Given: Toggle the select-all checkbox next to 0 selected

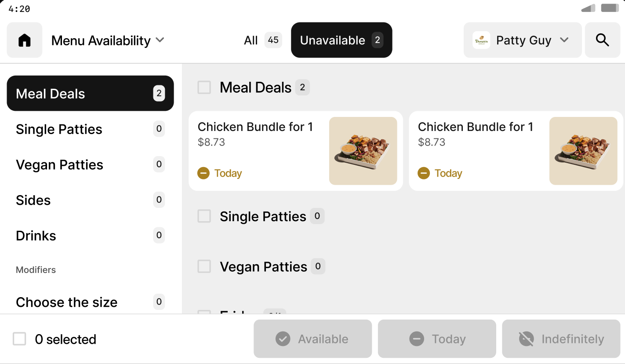Looking at the screenshot, I should point(19,339).
